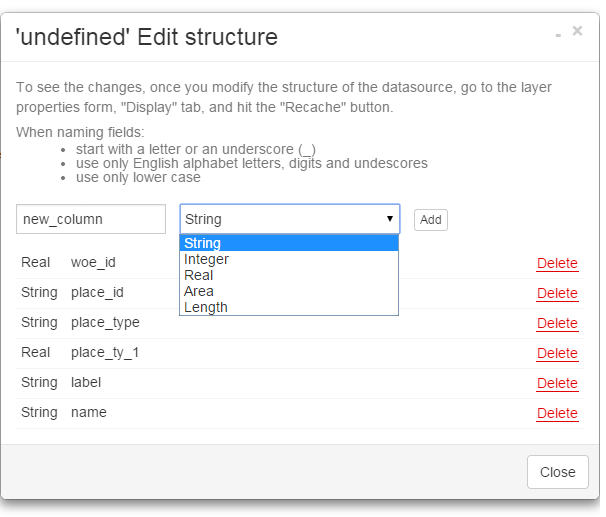
Task: Select String option in dropdown list
Action: coord(289,243)
